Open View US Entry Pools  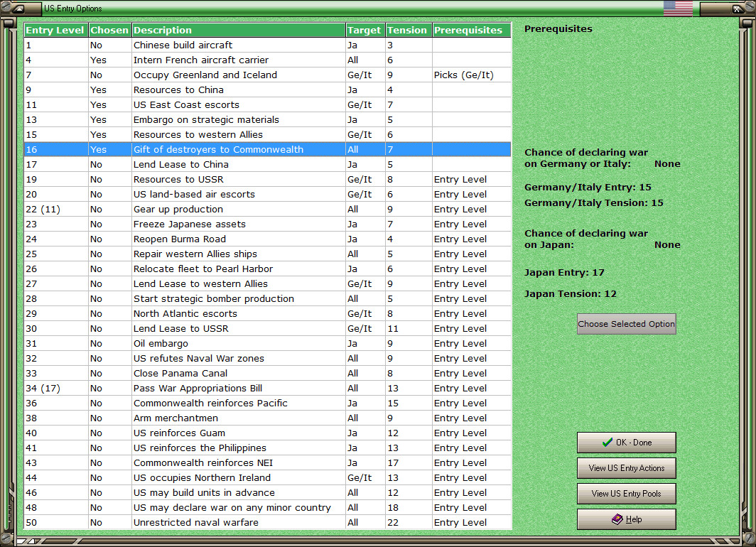626,494
